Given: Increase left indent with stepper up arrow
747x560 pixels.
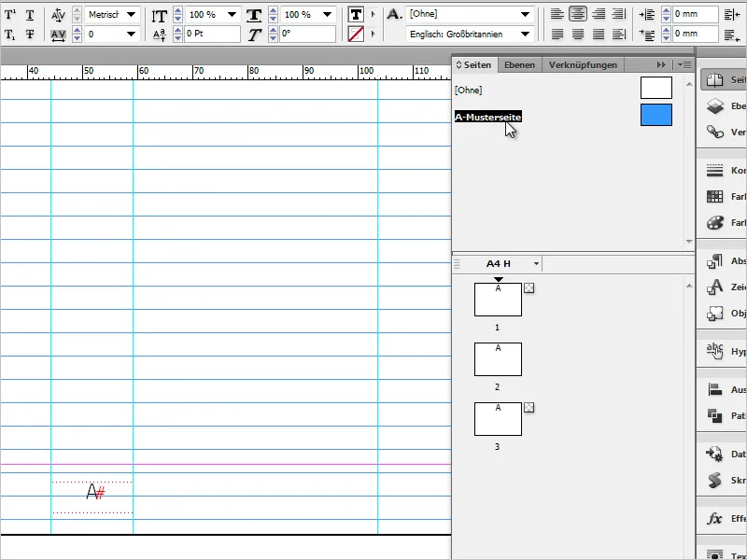Looking at the screenshot, I should pos(666,11).
